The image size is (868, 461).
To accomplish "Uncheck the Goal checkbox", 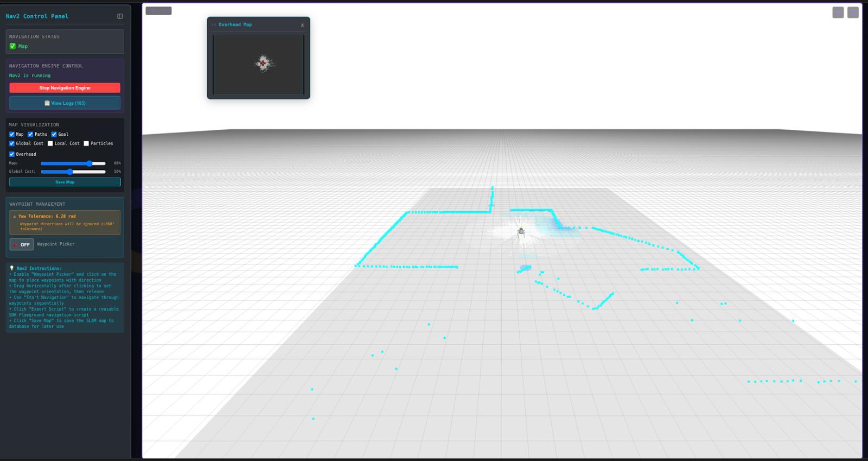I will [54, 134].
